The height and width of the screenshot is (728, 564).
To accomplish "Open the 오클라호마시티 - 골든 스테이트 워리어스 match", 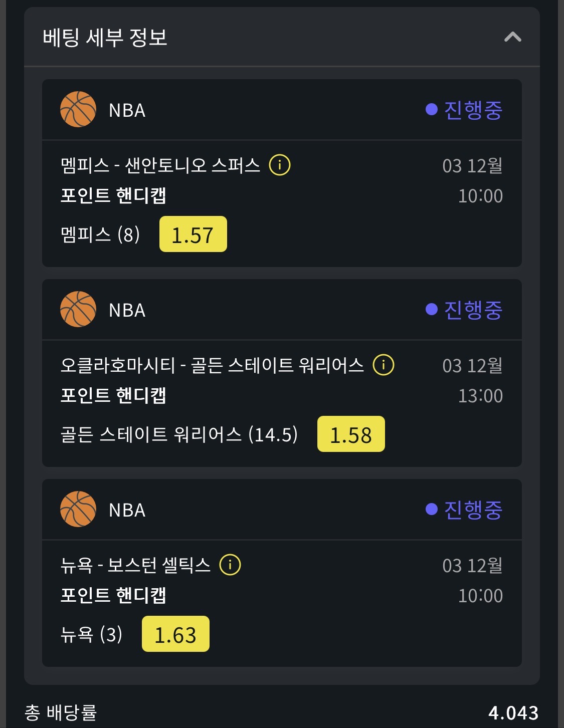I will click(212, 365).
